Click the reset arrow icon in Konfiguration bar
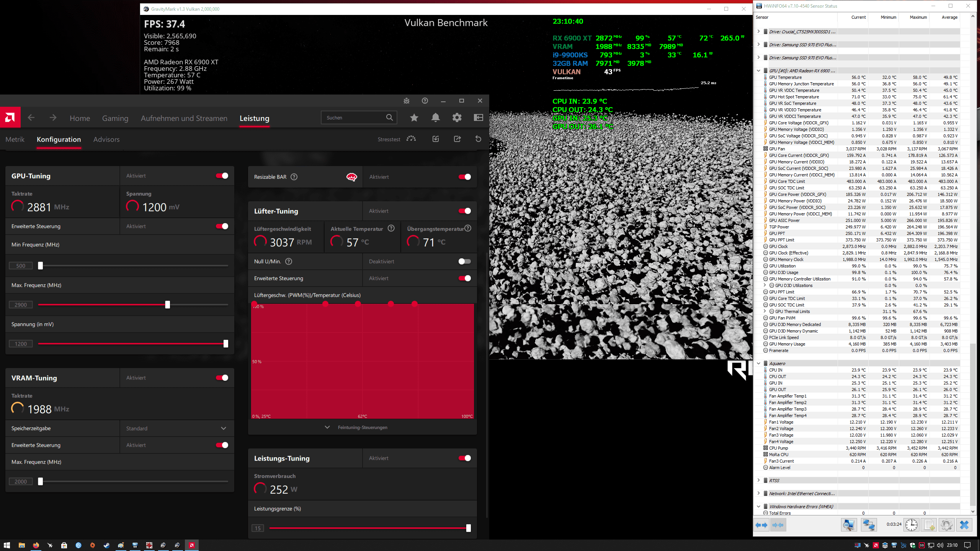Image resolution: width=980 pixels, height=551 pixels. pyautogui.click(x=478, y=139)
